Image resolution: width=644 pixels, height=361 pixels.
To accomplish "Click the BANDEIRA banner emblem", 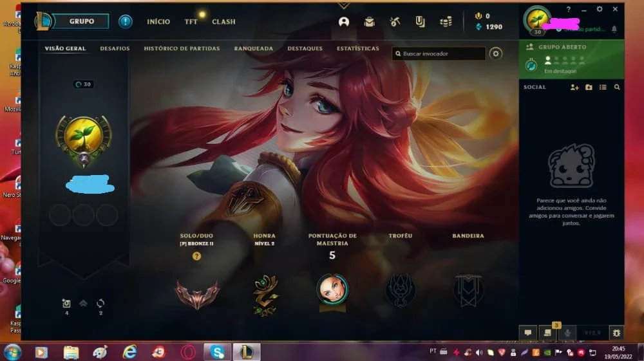I will tap(468, 291).
